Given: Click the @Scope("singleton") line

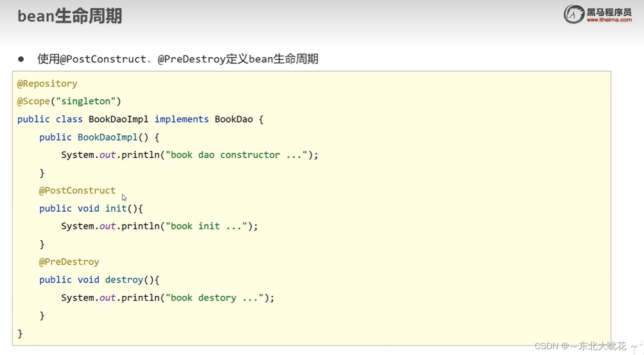Looking at the screenshot, I should click(x=69, y=101).
